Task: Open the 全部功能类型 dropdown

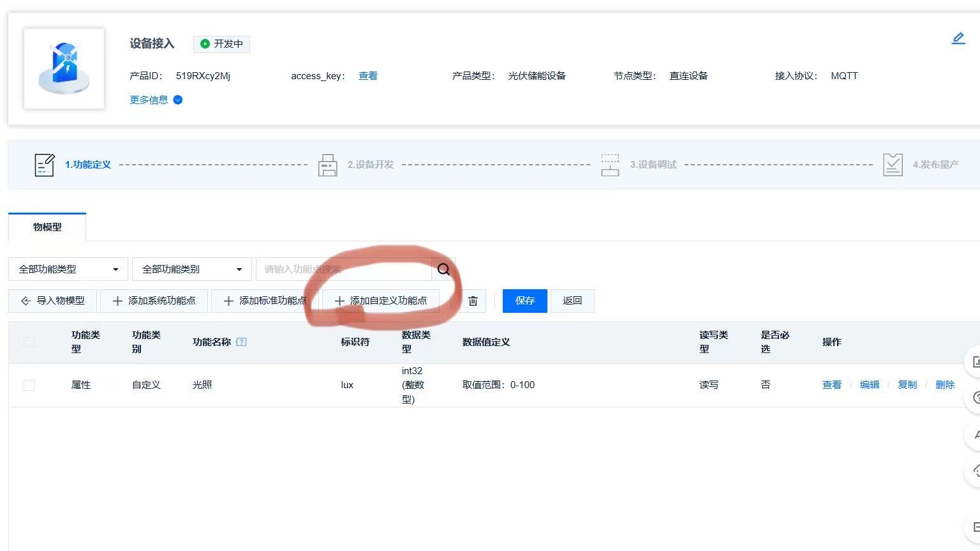Action: pyautogui.click(x=68, y=269)
